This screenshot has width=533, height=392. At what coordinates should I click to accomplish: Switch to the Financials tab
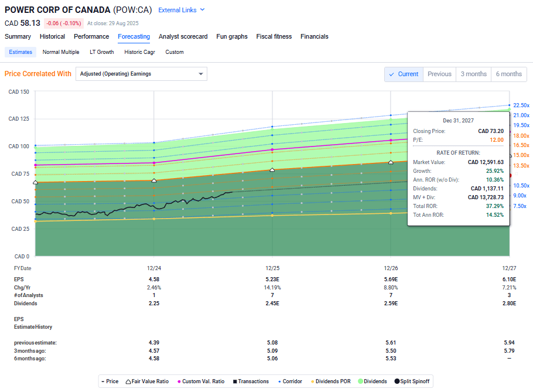(x=314, y=36)
